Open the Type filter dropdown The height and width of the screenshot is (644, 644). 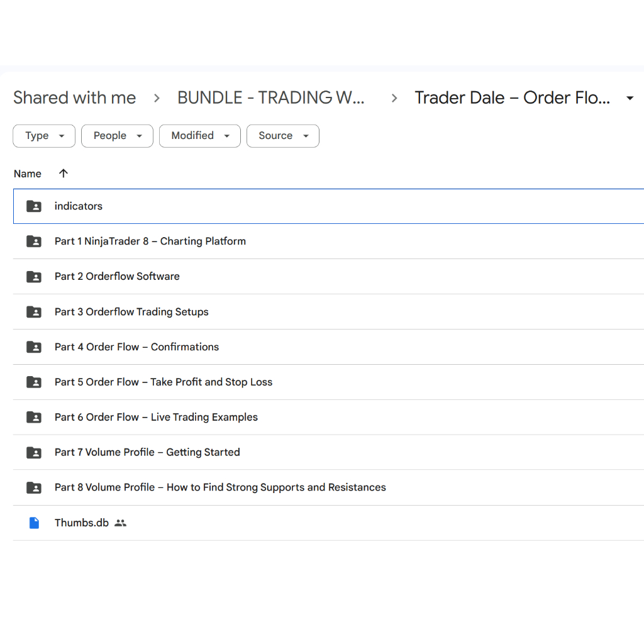click(x=44, y=136)
